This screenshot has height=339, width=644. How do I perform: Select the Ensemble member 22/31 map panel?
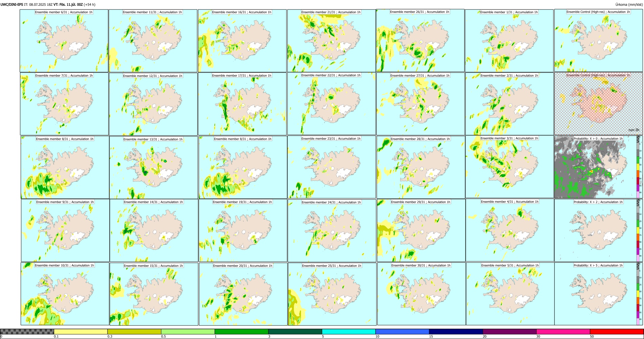[x=331, y=104]
